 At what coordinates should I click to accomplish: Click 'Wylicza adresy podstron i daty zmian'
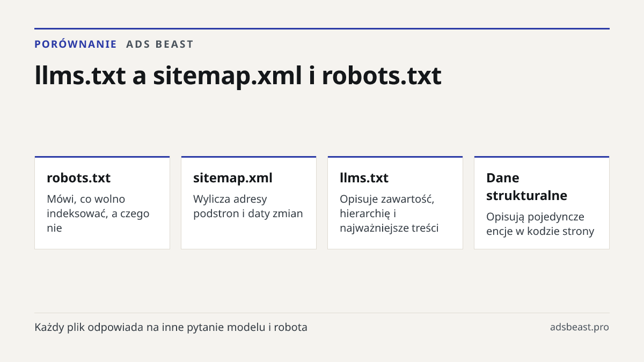pos(248,206)
